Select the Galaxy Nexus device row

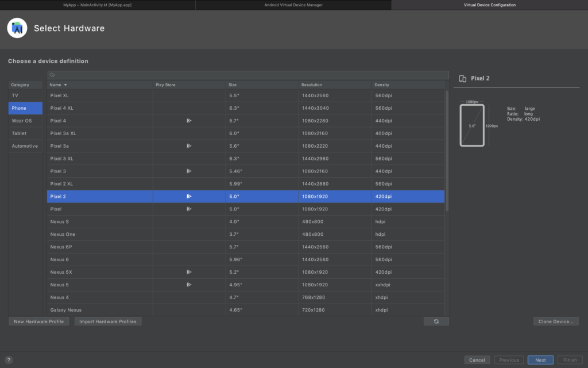[x=246, y=310]
